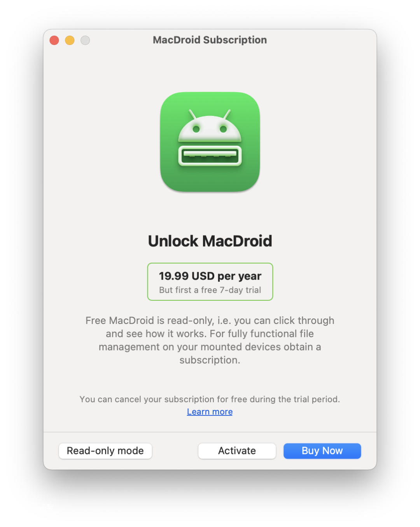
Task: Click the robot's left eye in logo
Action: (196, 129)
